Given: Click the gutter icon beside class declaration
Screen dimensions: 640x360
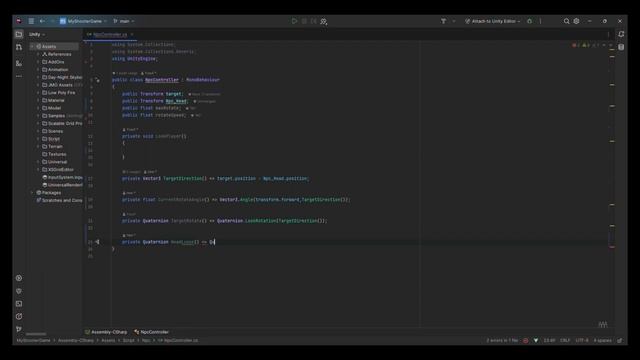Looking at the screenshot, I should tap(97, 80).
